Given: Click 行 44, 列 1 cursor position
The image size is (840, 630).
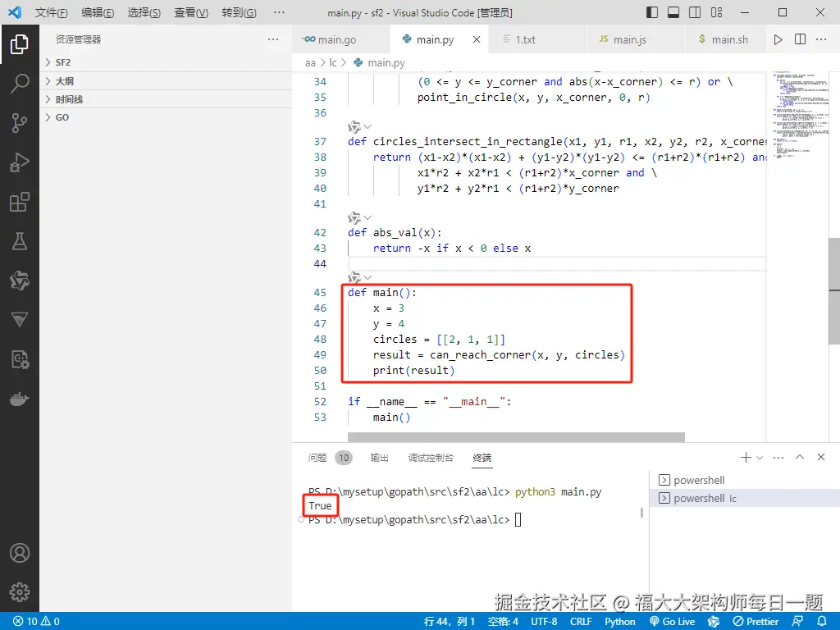Looking at the screenshot, I should pyautogui.click(x=450, y=621).
